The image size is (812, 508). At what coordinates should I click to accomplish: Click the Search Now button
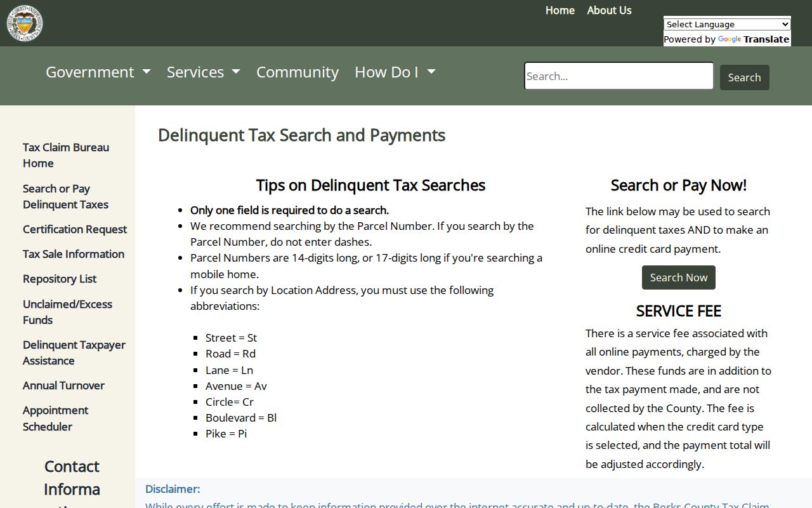[679, 277]
